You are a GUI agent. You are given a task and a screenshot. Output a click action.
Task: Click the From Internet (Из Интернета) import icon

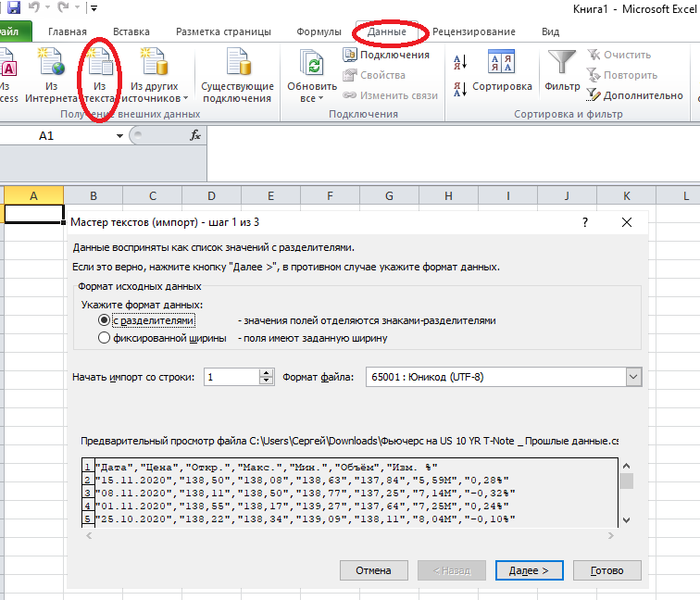pyautogui.click(x=52, y=62)
